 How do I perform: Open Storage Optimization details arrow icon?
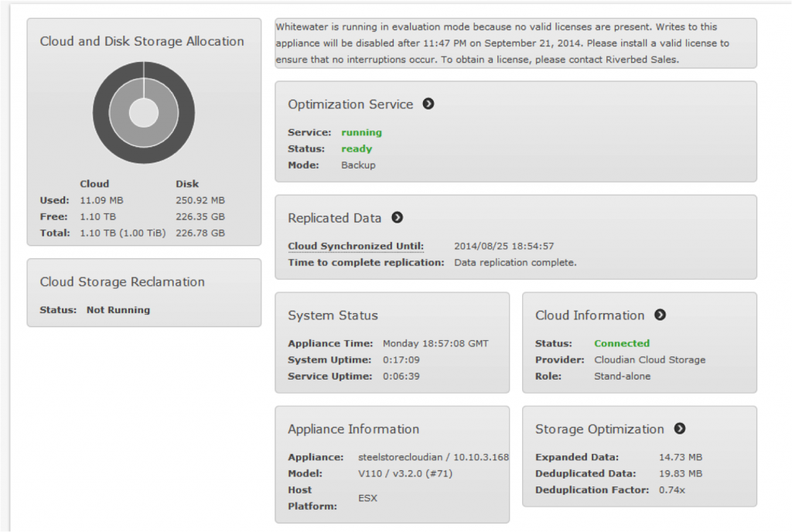pos(680,428)
